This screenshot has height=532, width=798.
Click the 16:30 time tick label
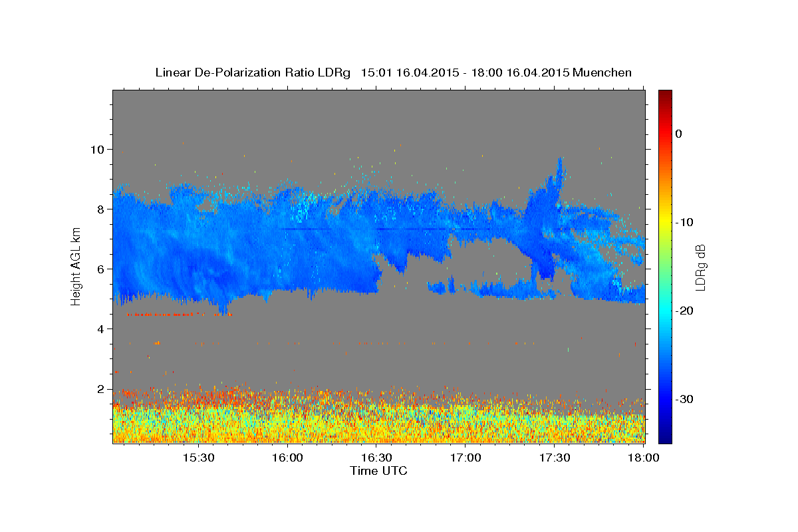[376, 458]
